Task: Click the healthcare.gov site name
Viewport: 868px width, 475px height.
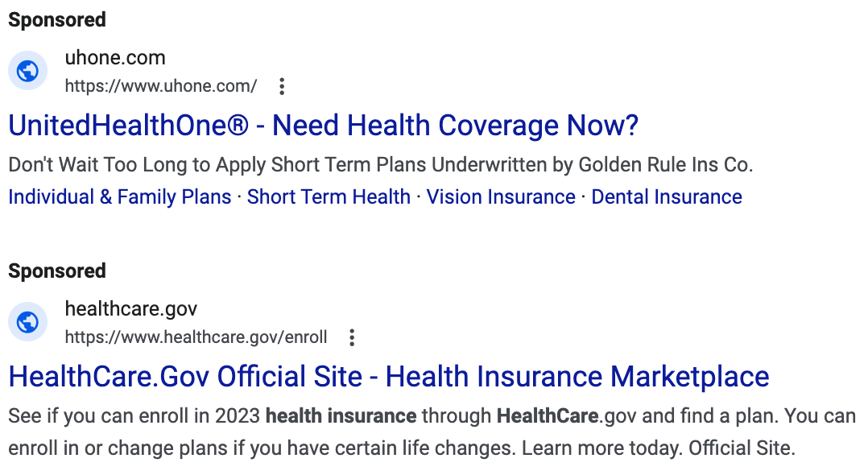Action: [130, 309]
